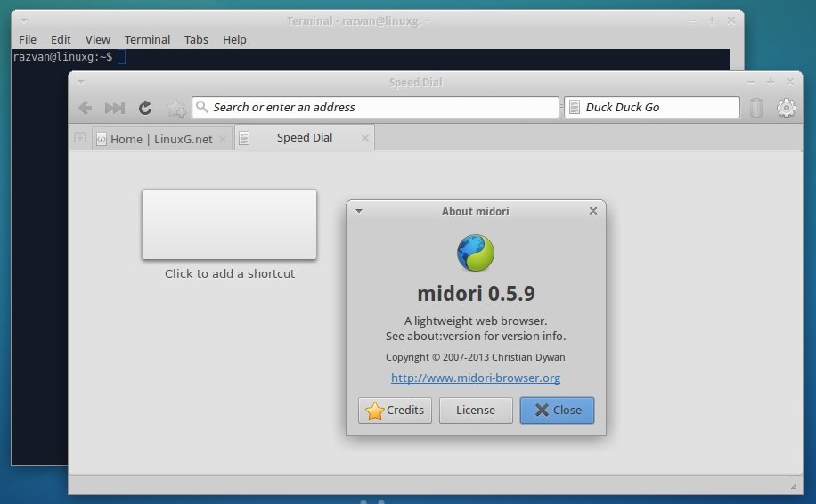Click the Copyright 2007-2013 Christian Dywan text
The image size is (816, 504).
475,357
